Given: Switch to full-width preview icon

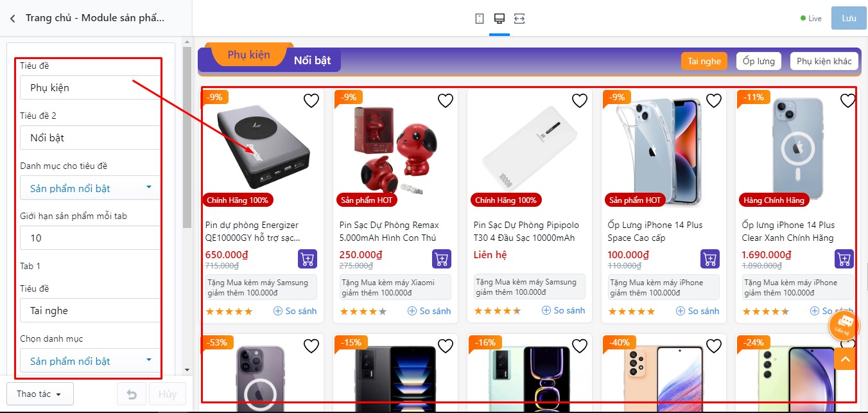Looking at the screenshot, I should tap(519, 18).
